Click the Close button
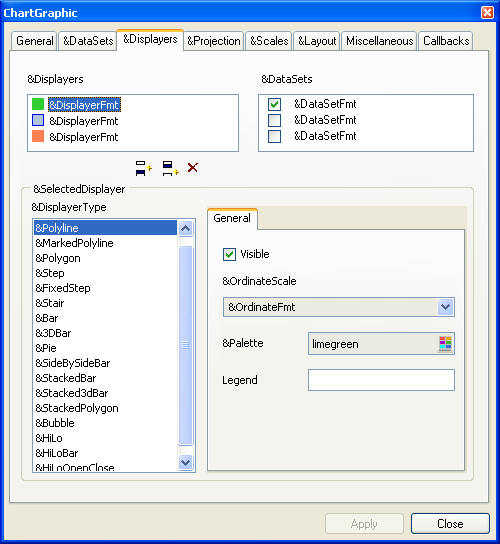Viewport: 500px width, 544px height. pos(450,524)
